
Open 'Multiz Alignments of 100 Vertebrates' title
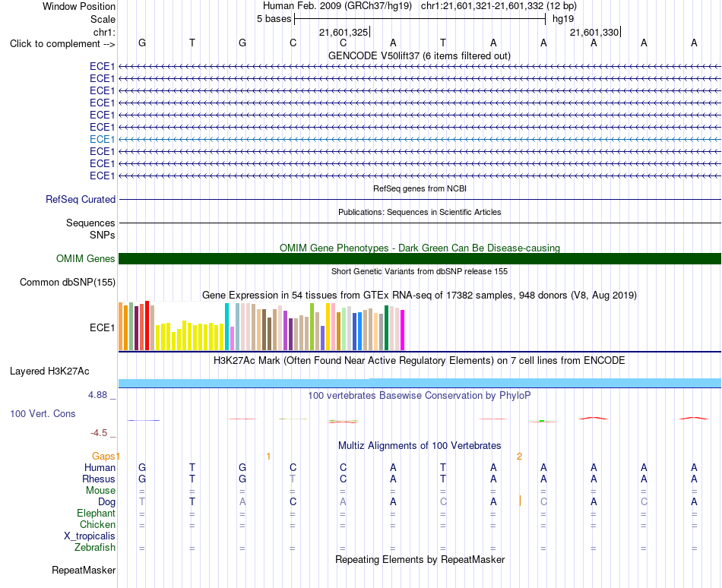(420, 446)
